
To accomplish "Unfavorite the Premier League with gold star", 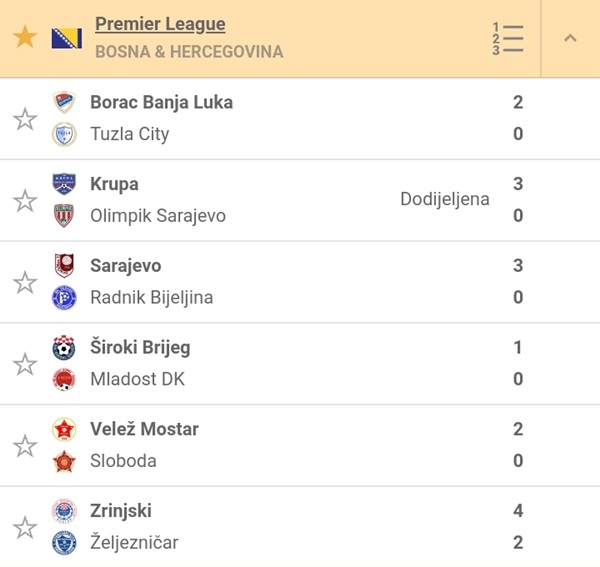I will pos(25,38).
